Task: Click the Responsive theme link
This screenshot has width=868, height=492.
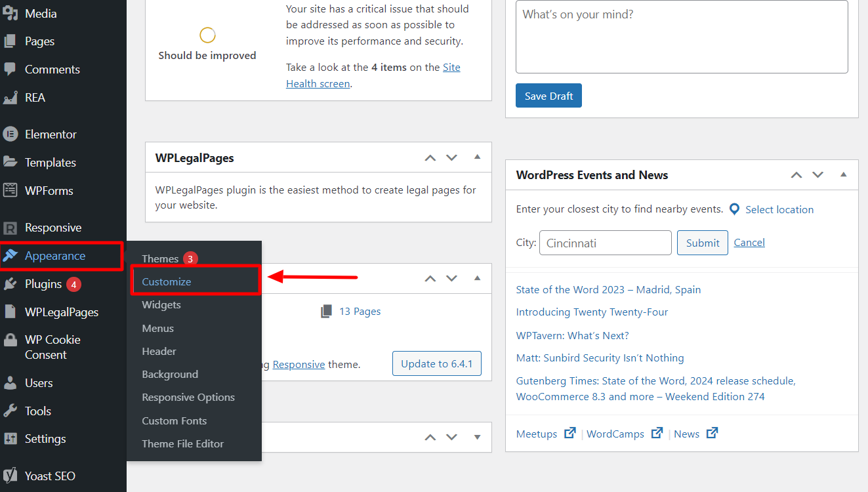Action: tap(299, 364)
